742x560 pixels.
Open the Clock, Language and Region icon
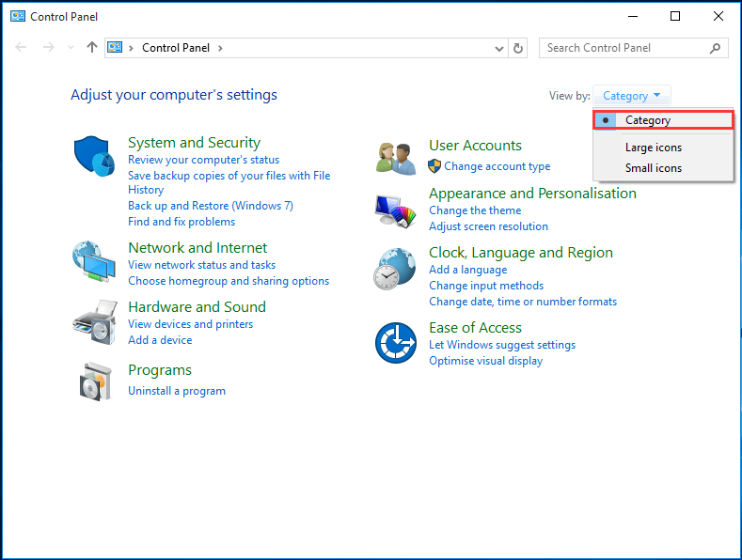(x=395, y=269)
